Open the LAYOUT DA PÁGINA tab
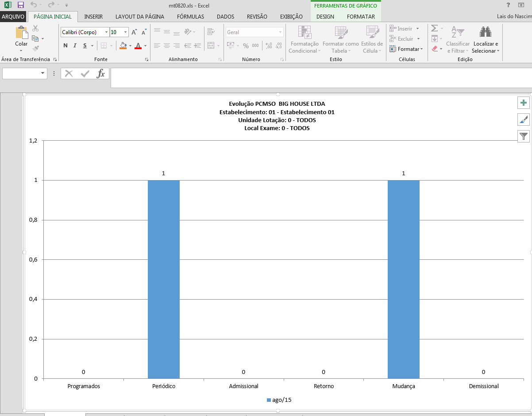This screenshot has height=416, width=532. point(140,17)
